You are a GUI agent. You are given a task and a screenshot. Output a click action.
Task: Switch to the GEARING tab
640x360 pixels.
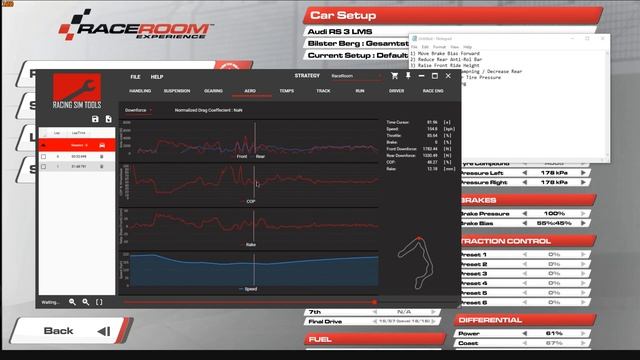213,91
